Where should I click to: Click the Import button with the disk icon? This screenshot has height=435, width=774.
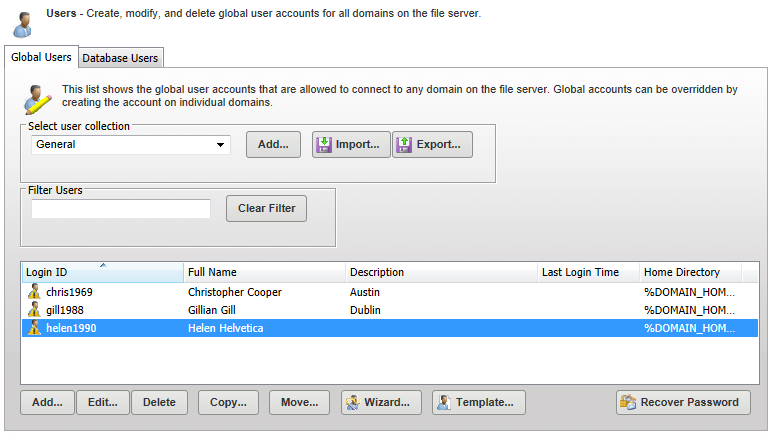click(350, 144)
